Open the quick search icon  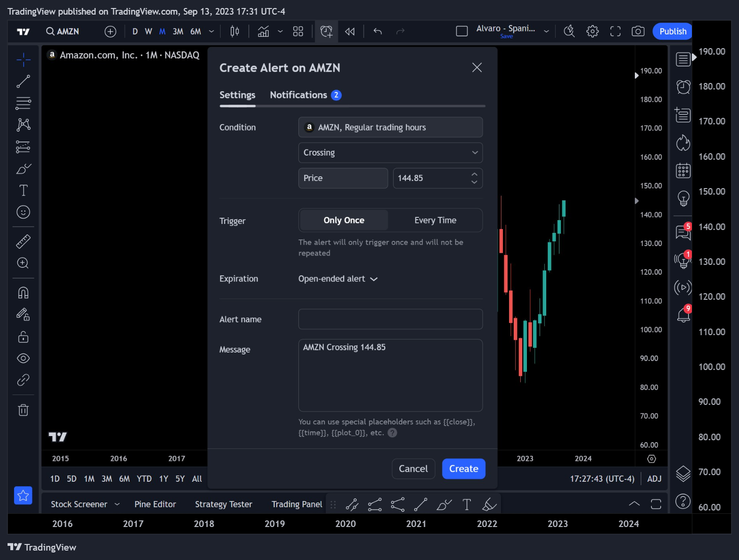click(569, 32)
